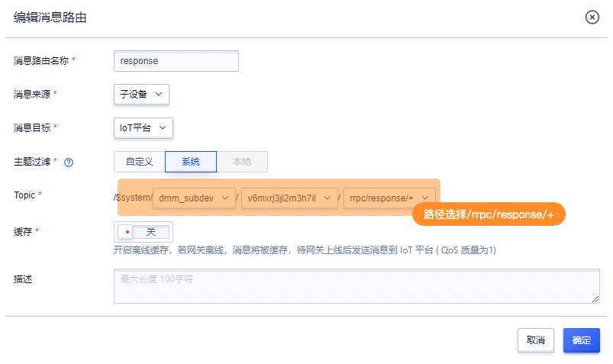613x364 pixels.
Task: Click the 取消 cancel button
Action: 536,340
